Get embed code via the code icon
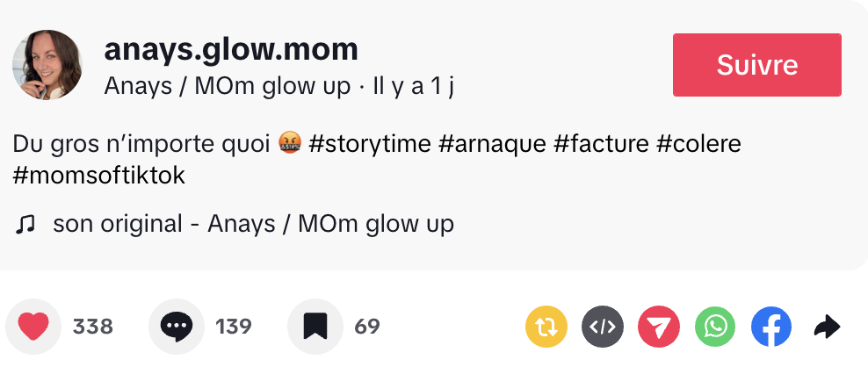 point(602,327)
